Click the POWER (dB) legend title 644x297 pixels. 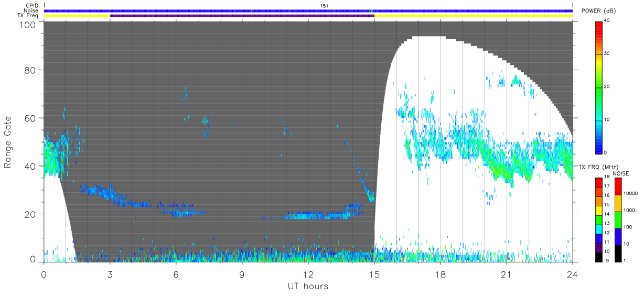[x=599, y=11]
